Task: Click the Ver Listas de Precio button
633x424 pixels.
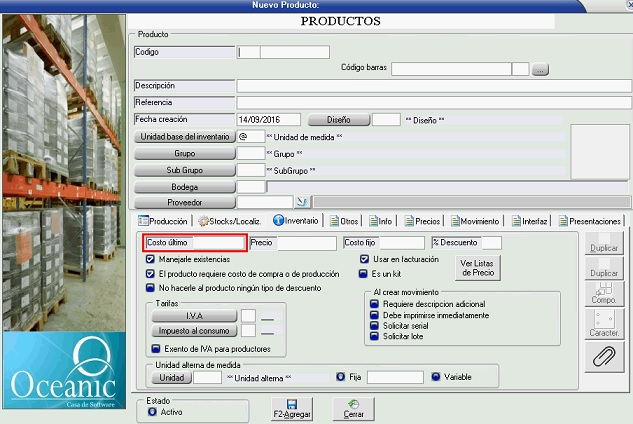Action: 476,267
